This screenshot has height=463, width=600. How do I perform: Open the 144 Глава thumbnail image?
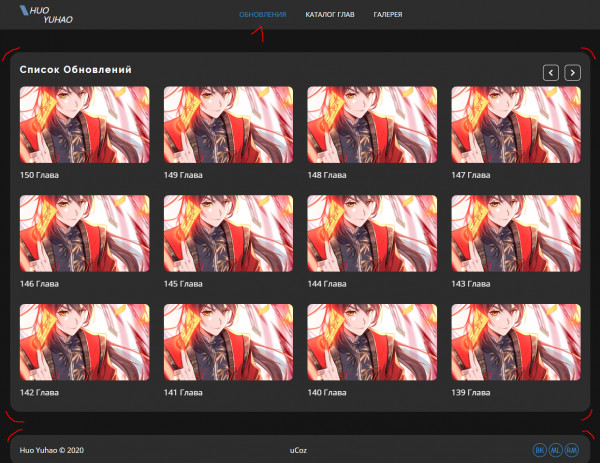pyautogui.click(x=372, y=233)
